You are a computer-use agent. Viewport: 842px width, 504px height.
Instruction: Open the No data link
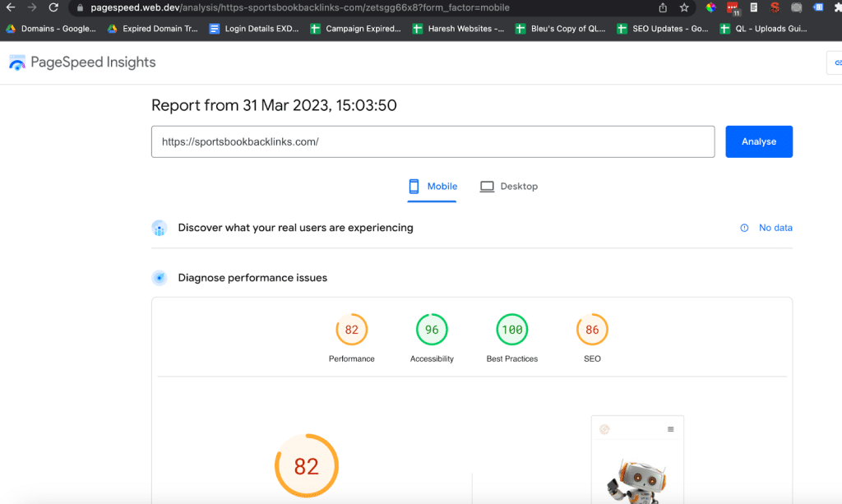pos(775,228)
